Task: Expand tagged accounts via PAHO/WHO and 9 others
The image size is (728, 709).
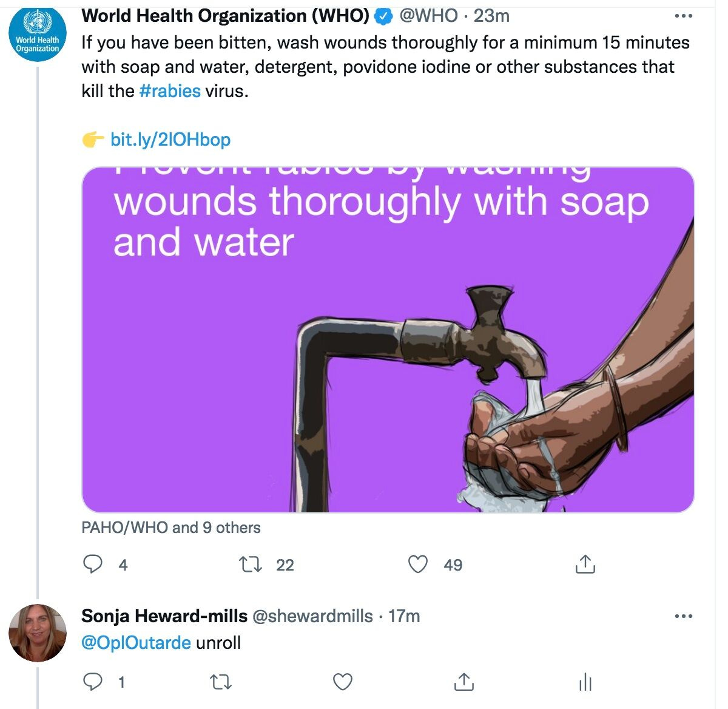Action: pos(170,528)
